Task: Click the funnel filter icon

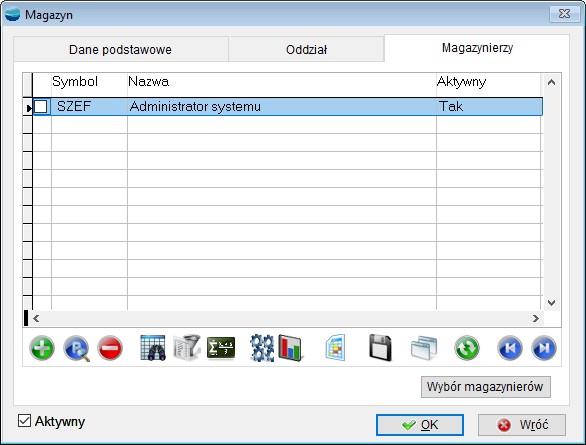Action: tap(187, 348)
